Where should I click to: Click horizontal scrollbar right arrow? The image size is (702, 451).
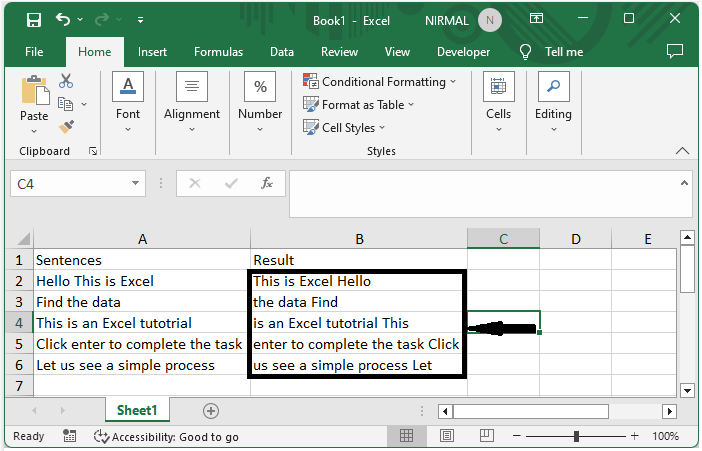[x=669, y=411]
